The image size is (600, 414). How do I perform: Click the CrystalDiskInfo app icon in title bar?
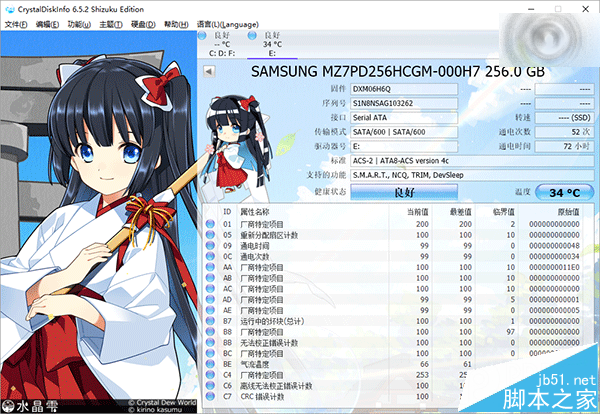pos(10,9)
